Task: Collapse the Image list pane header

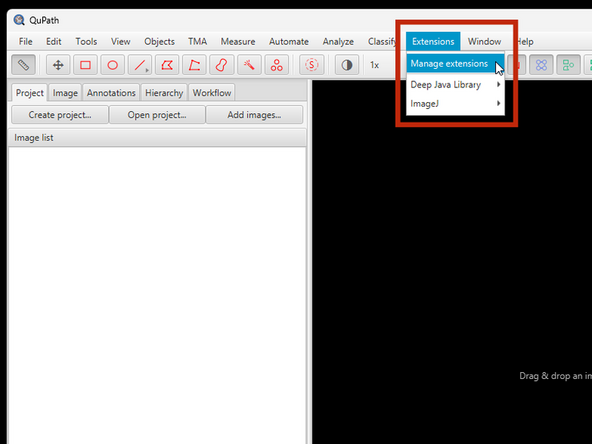Action: click(157, 138)
